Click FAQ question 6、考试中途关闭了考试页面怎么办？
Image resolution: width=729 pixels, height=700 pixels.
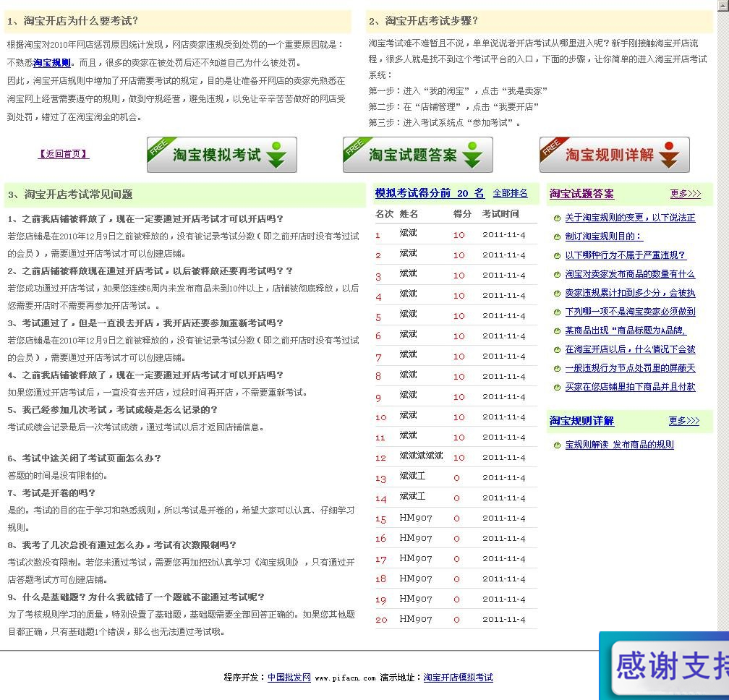coord(84,458)
